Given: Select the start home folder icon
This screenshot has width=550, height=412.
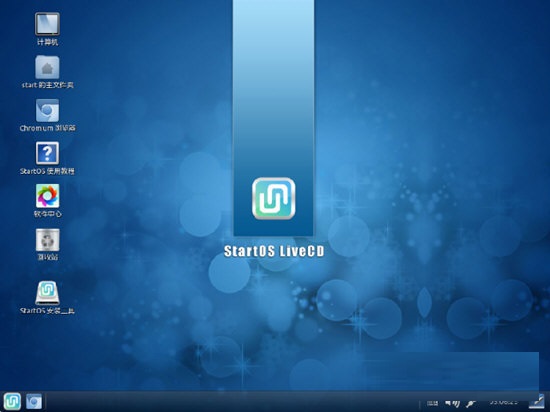Looking at the screenshot, I should point(47,67).
